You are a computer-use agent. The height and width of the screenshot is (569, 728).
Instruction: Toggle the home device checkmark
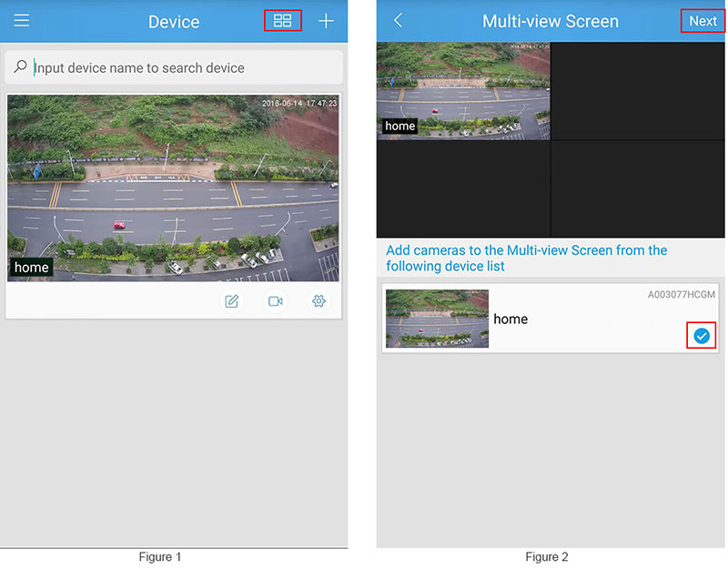click(702, 335)
